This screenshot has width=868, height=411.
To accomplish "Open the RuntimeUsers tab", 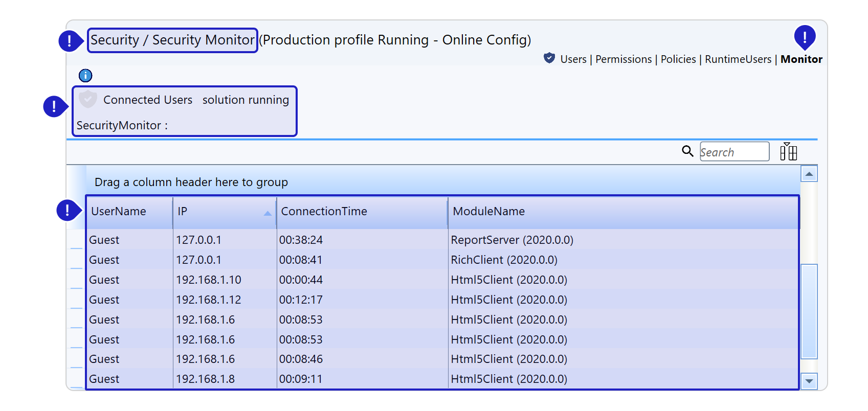I will tap(738, 59).
